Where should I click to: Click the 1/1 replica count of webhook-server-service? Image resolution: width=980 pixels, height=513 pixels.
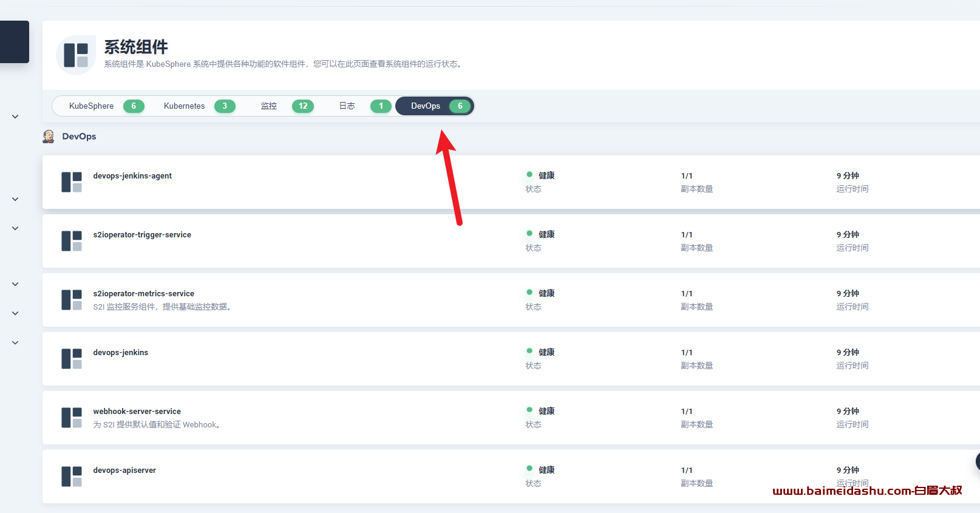point(687,412)
